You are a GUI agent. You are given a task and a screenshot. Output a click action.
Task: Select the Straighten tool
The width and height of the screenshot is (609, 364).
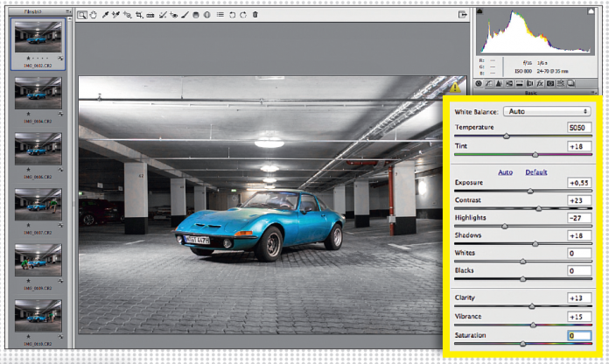tap(151, 15)
